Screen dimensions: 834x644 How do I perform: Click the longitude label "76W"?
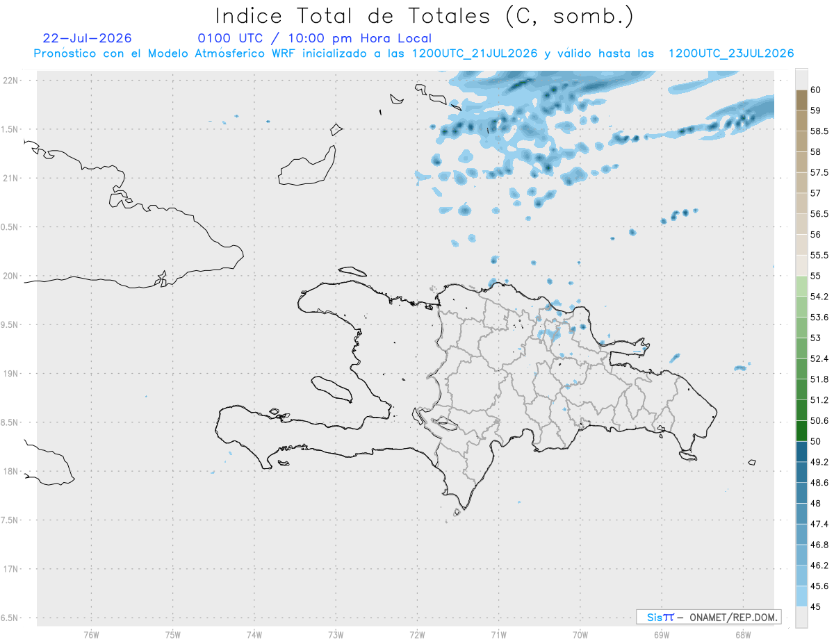(x=92, y=634)
